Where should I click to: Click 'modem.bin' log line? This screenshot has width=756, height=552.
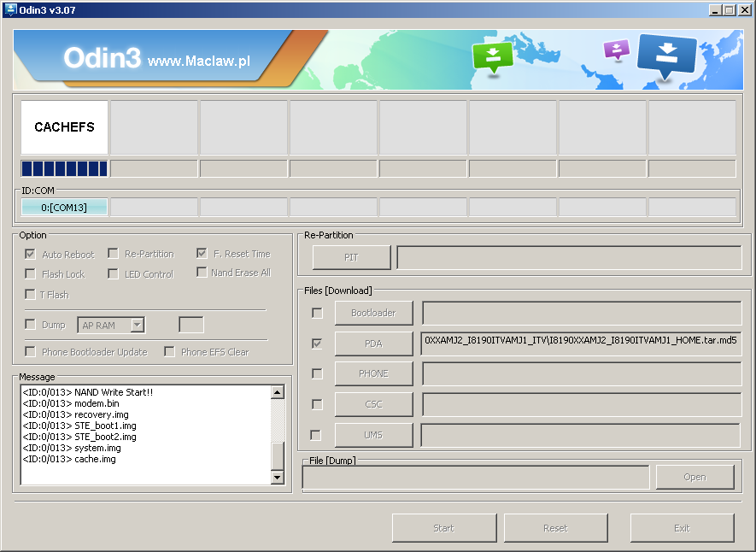click(x=71, y=403)
